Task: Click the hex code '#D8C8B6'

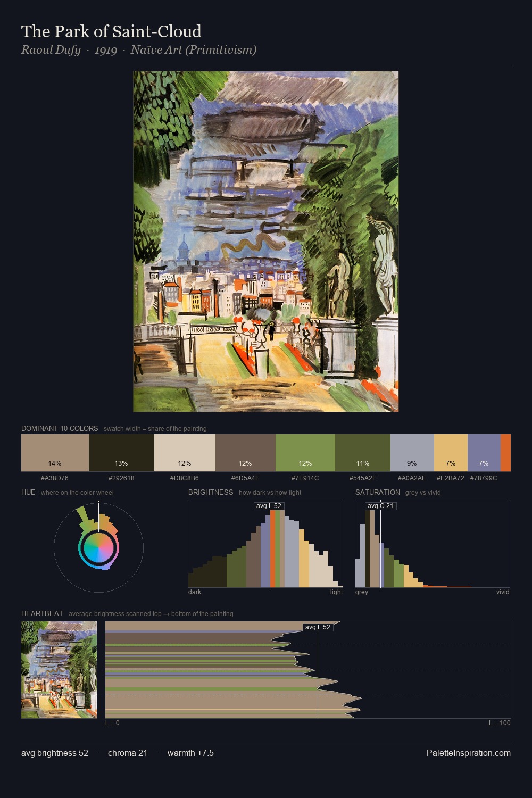Action: (x=185, y=478)
